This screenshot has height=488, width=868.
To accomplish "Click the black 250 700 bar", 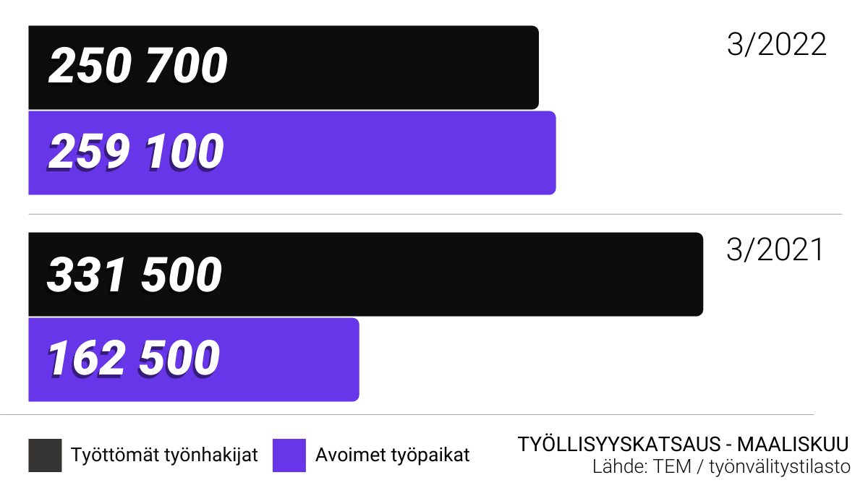I will tap(284, 67).
